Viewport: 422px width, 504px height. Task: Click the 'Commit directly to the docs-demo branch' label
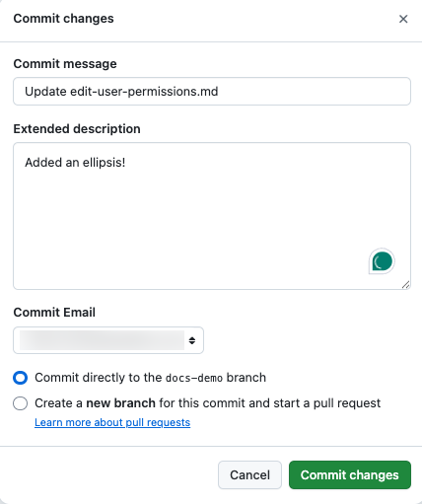click(x=150, y=378)
